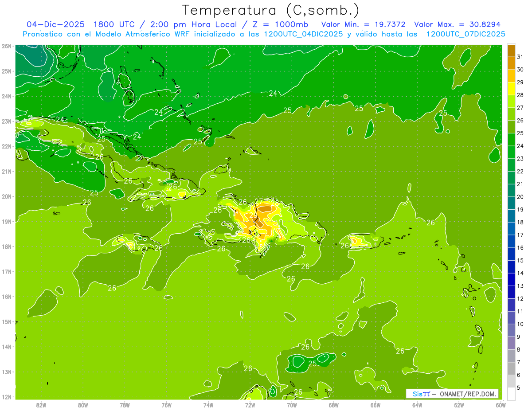Click 'Valor Min. = 19.7372' text
532x411 pixels.
click(x=364, y=24)
